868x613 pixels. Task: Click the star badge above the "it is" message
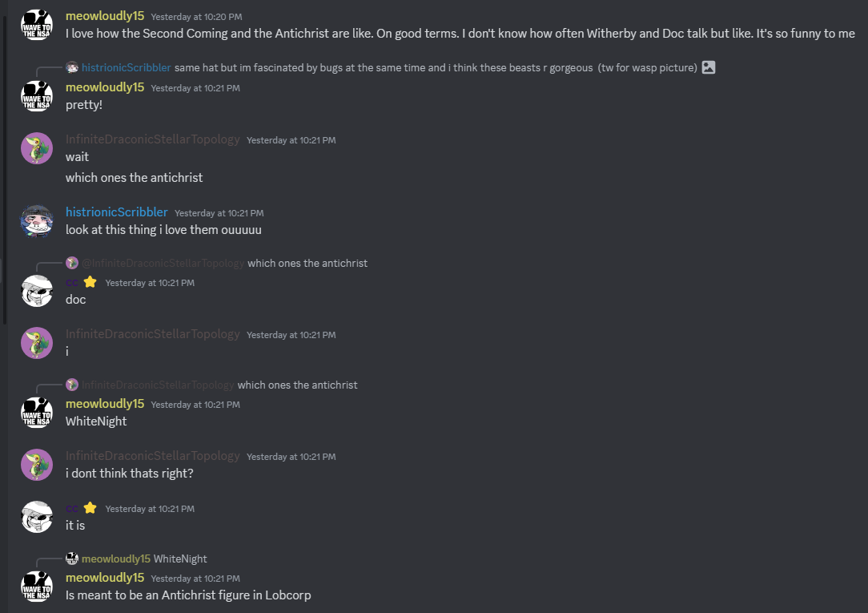click(90, 508)
